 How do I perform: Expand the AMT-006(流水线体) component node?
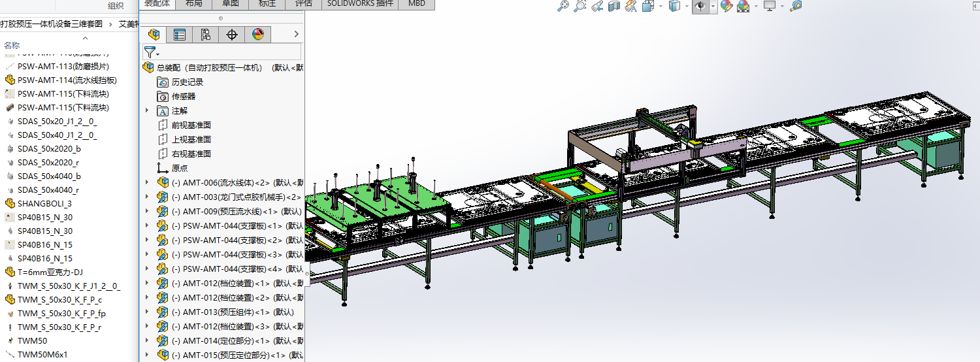pyautogui.click(x=148, y=182)
